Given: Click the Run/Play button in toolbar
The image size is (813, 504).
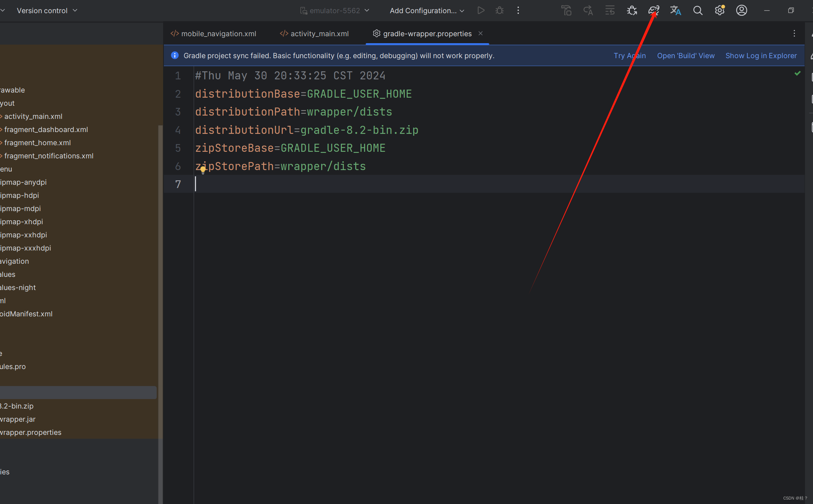Looking at the screenshot, I should [481, 11].
